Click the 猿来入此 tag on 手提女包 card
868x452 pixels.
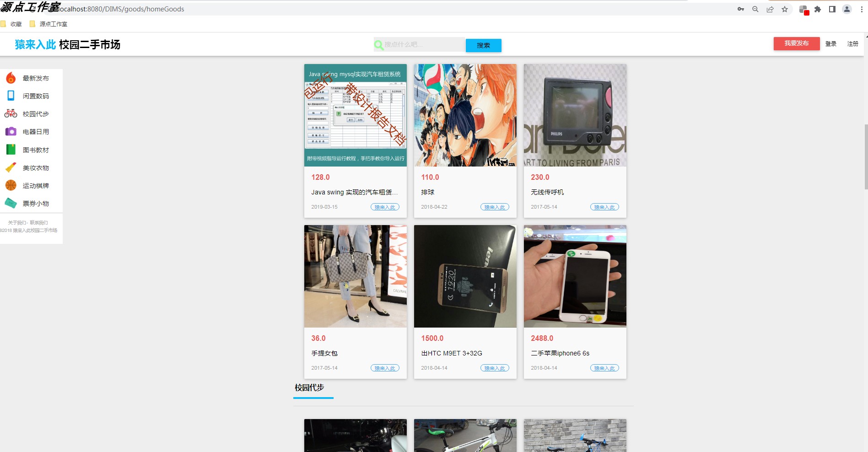(385, 368)
